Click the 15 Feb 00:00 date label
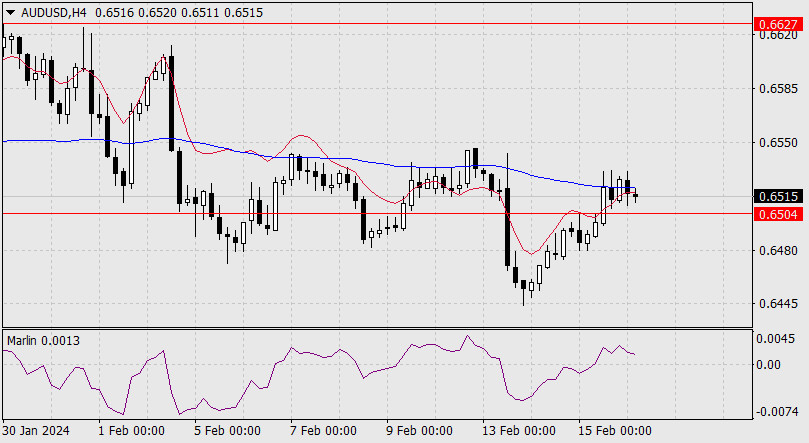The image size is (809, 443). point(614,431)
